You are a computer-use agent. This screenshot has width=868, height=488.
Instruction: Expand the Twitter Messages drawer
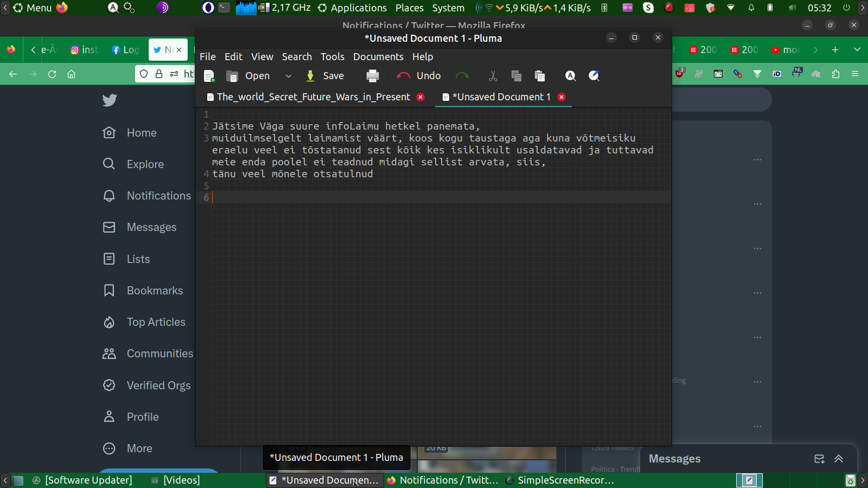point(839,459)
